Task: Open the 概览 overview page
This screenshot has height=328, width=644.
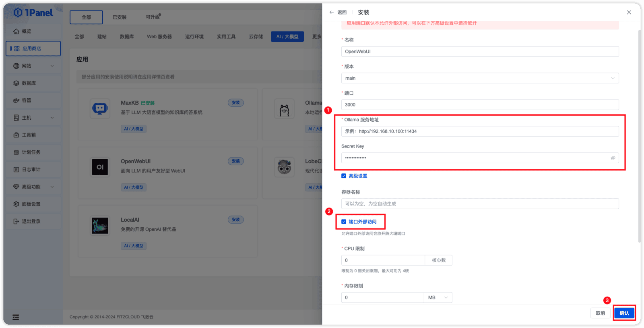Action: [x=33, y=31]
